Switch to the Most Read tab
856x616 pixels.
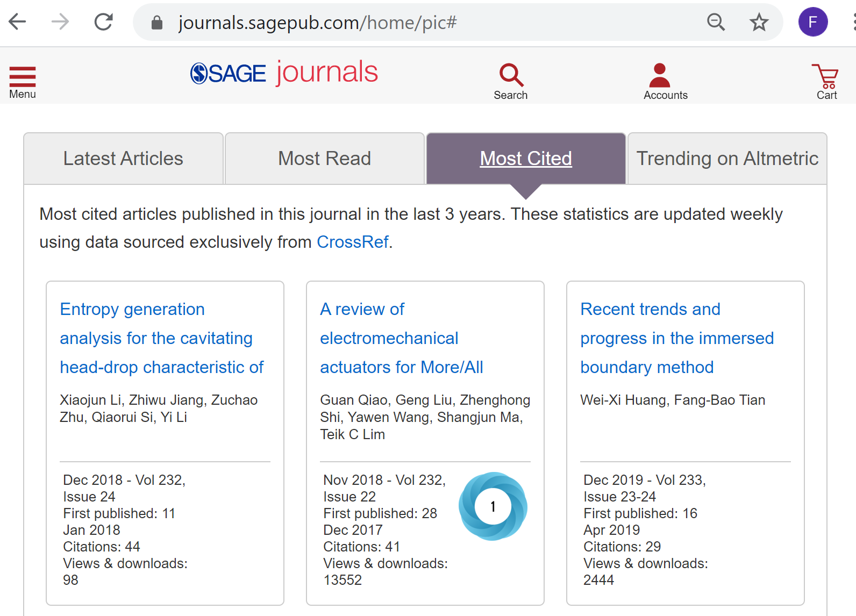[x=325, y=159]
